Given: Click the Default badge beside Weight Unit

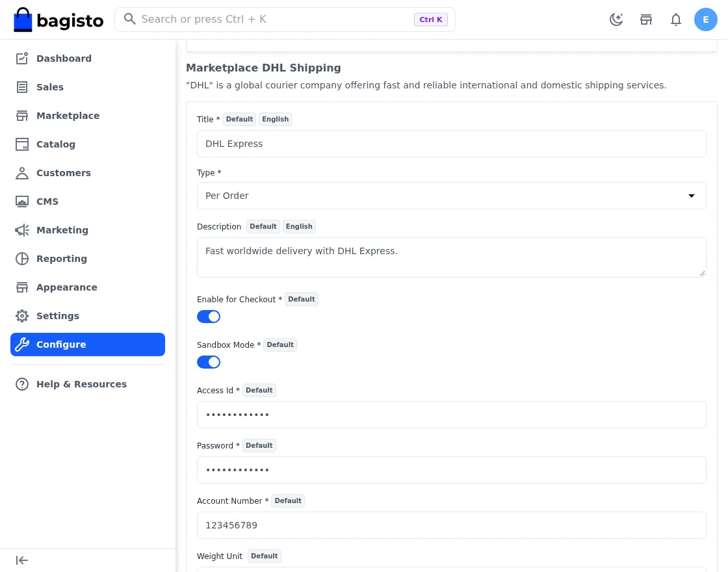Looking at the screenshot, I should click(264, 556).
